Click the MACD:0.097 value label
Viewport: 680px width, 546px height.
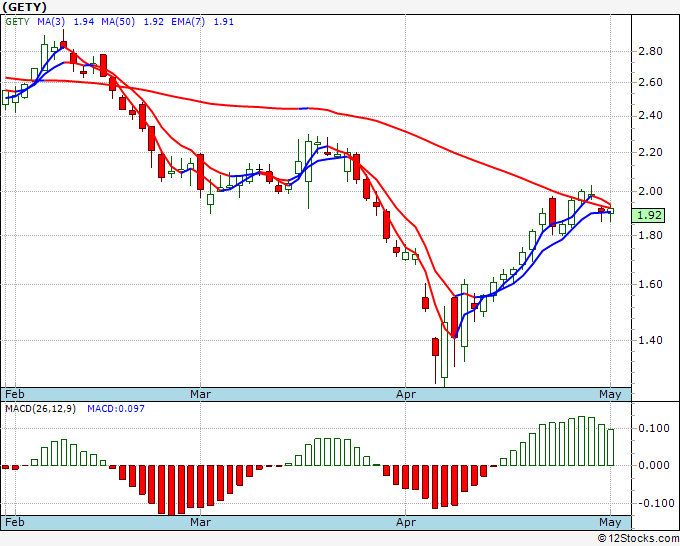116,409
